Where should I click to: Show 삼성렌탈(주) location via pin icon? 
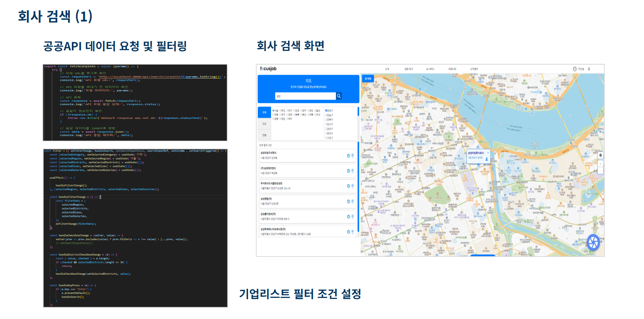coord(353,201)
